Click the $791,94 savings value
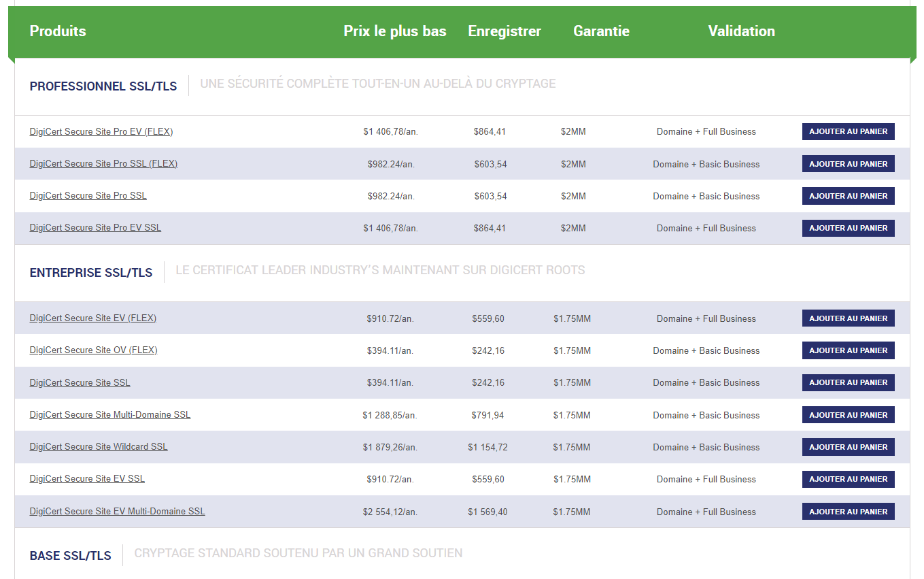The height and width of the screenshot is (579, 924). tap(487, 415)
